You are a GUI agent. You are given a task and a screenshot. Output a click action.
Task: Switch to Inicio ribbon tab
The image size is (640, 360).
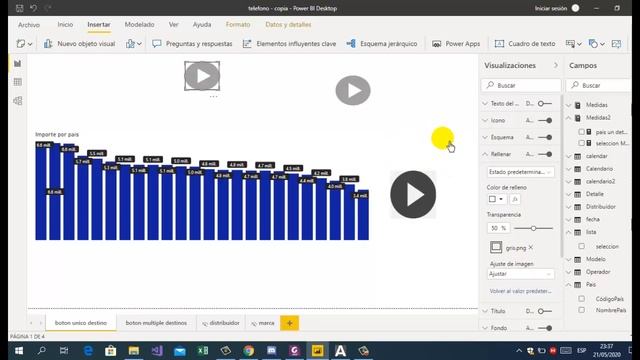(x=65, y=24)
